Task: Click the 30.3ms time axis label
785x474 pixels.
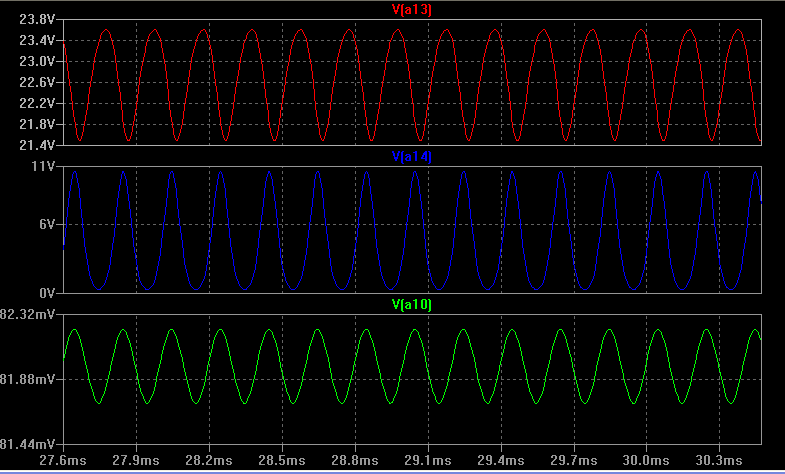Action: [x=719, y=460]
